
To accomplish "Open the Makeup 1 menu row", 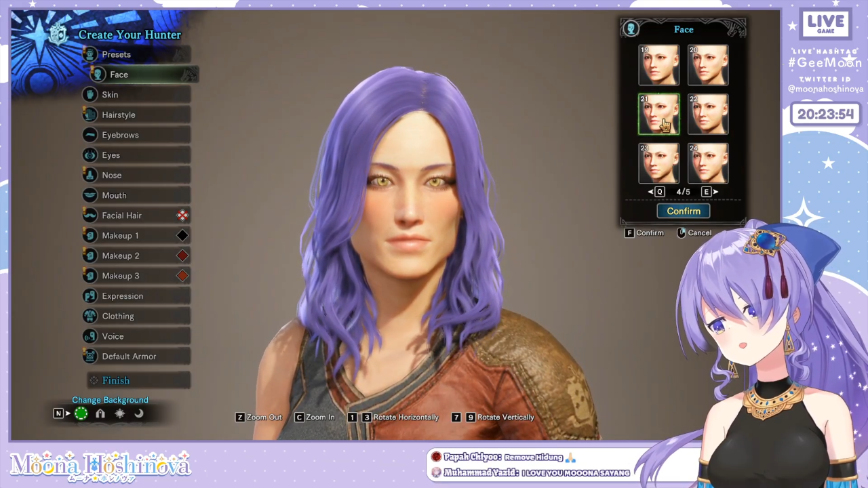I will click(x=136, y=236).
